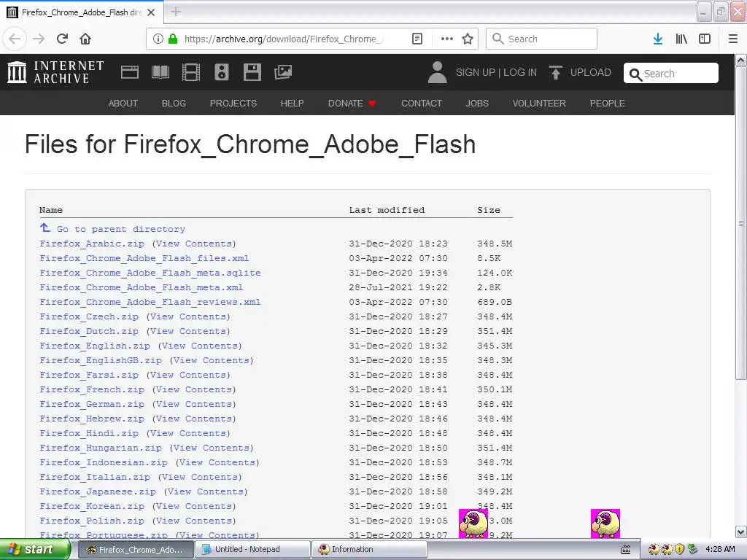Open the Texts book icon
Viewport: 747px width, 560px height.
click(x=160, y=72)
